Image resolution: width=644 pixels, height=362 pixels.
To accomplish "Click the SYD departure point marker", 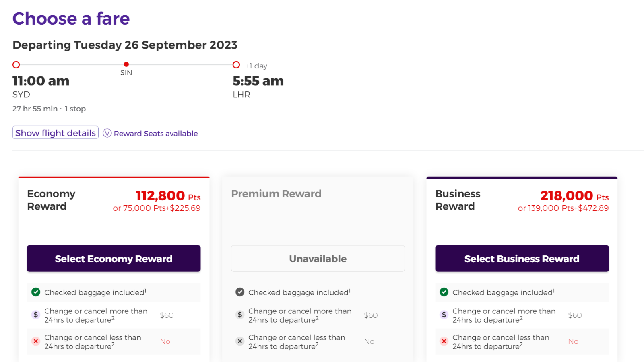I will pyautogui.click(x=16, y=65).
